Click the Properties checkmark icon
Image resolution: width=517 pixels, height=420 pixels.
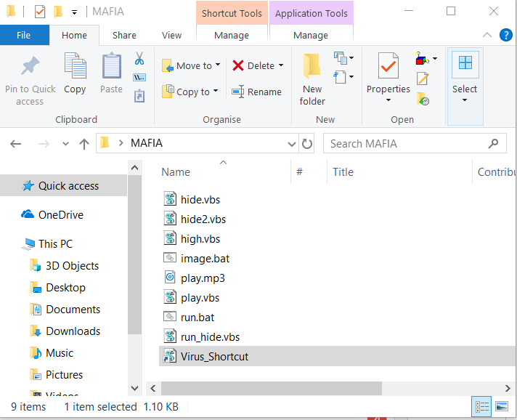click(388, 65)
